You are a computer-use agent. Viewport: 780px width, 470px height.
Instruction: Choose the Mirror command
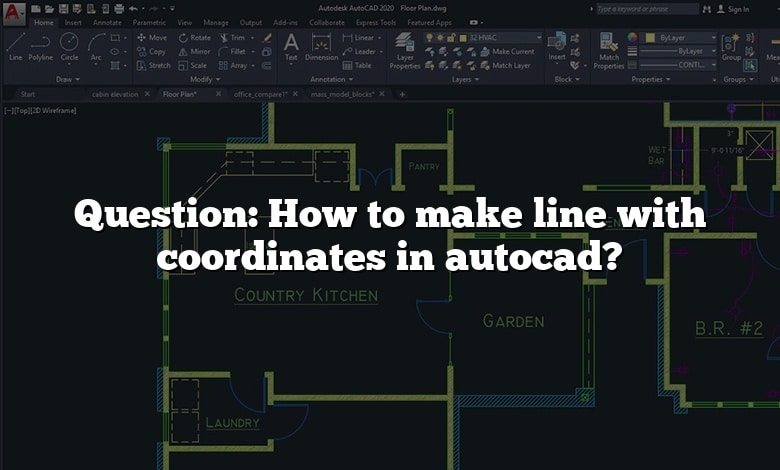tap(194, 51)
